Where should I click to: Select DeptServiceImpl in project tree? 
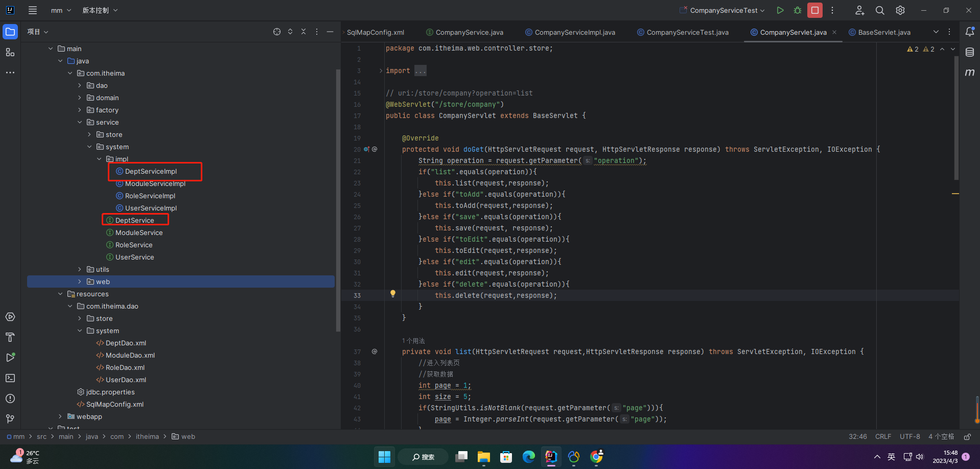(151, 171)
